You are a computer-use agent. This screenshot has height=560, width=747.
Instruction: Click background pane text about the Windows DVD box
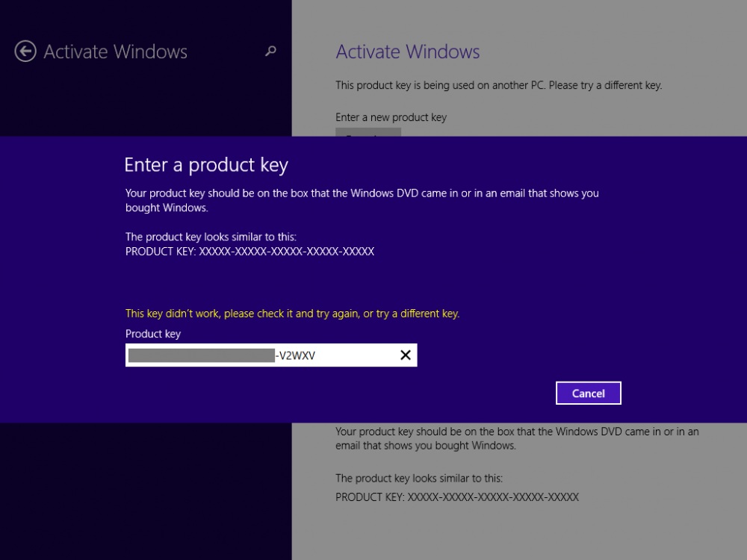tap(518, 438)
